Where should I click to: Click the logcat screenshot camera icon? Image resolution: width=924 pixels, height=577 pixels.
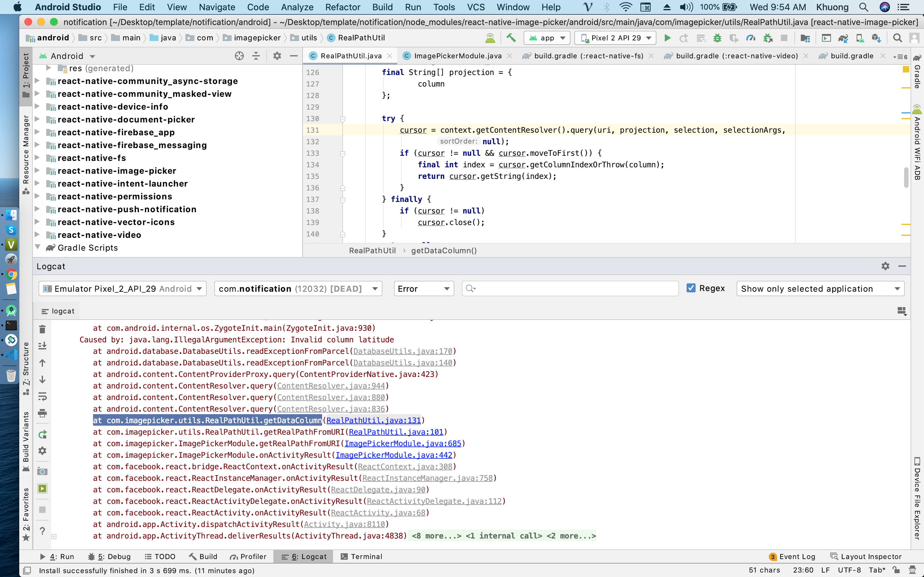(42, 472)
